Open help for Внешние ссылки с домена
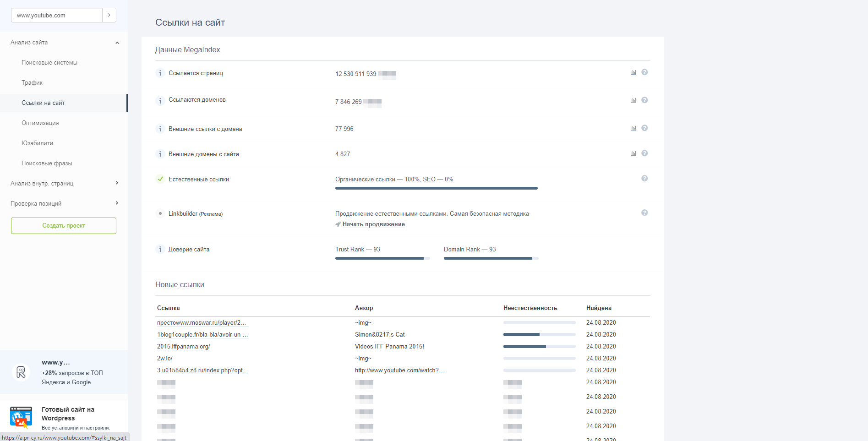868x441 pixels. 644,128
